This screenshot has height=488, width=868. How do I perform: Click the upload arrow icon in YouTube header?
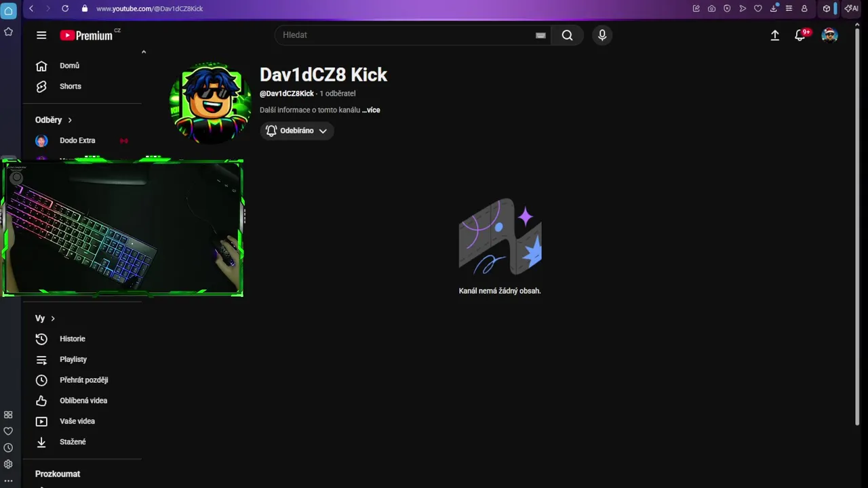[775, 35]
